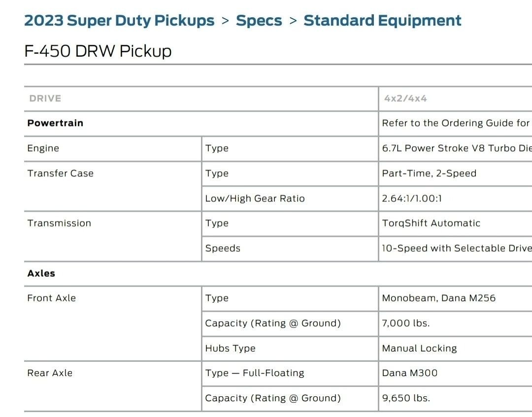The height and width of the screenshot is (417, 532).
Task: Click the Monobeam, Dana M256 value cell
Action: point(439,298)
